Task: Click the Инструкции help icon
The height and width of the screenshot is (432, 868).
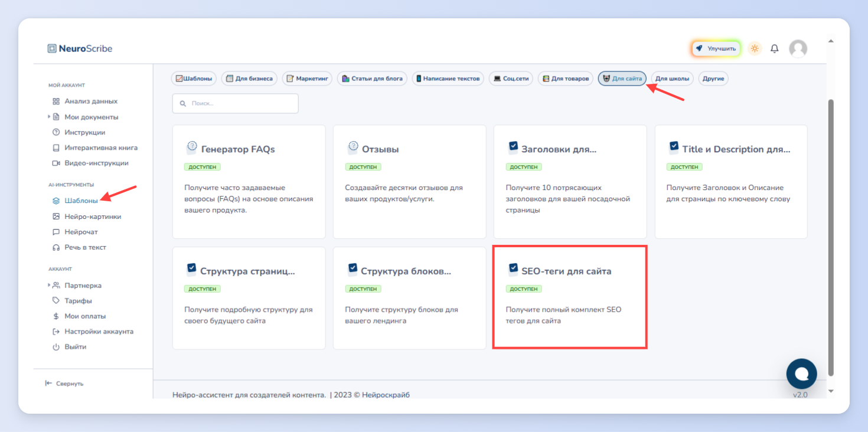Action: (56, 132)
